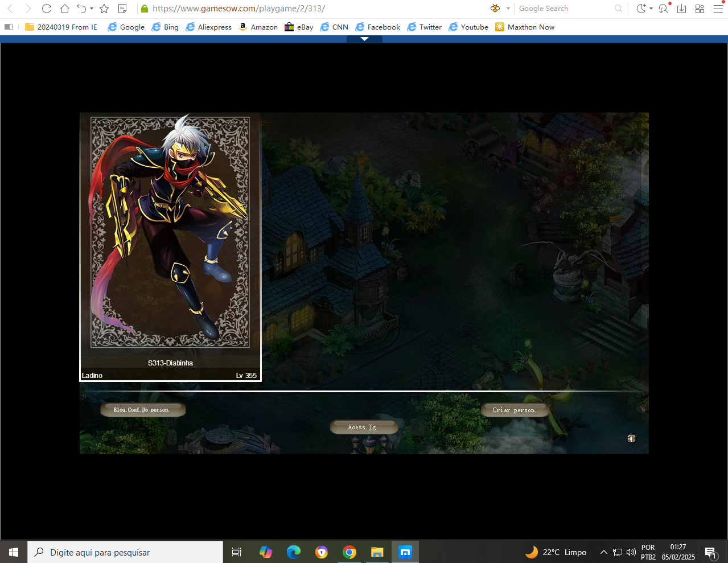This screenshot has width=728, height=563.
Task: Open the Amazon bookmark
Action: [x=258, y=27]
